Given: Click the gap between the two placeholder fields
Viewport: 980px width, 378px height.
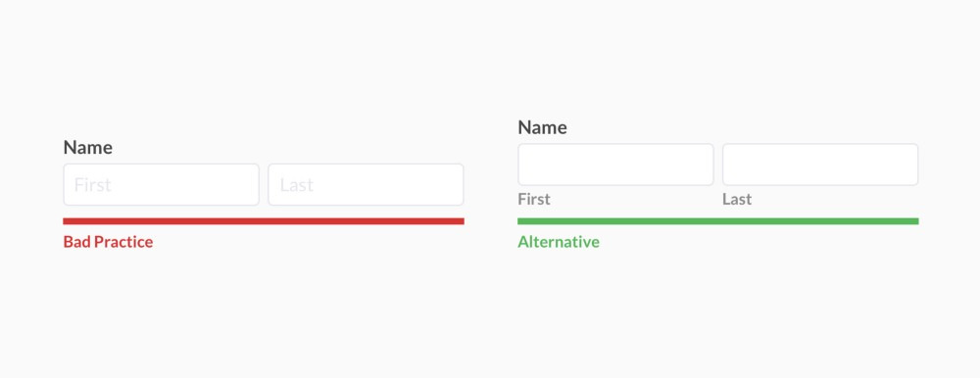Looking at the screenshot, I should pyautogui.click(x=264, y=184).
